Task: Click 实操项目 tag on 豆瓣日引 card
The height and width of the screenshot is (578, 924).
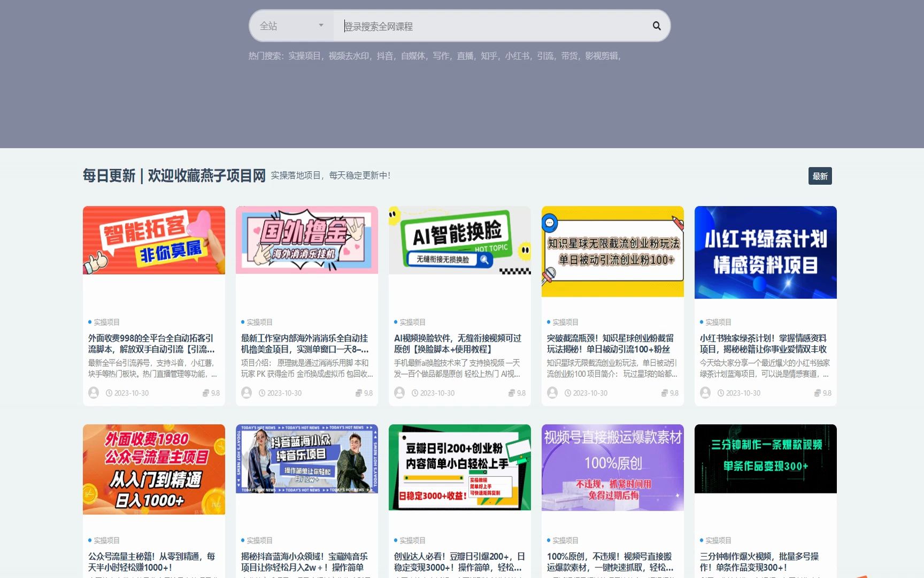Action: point(412,541)
